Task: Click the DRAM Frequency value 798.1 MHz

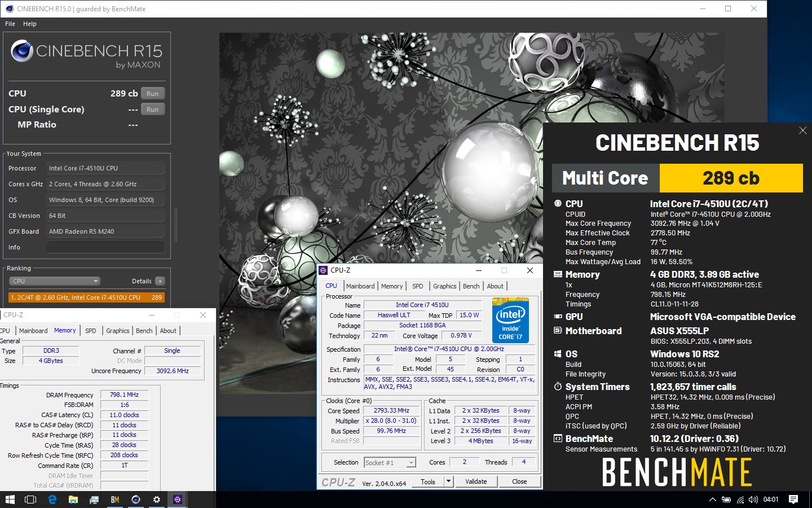Action: [124, 395]
